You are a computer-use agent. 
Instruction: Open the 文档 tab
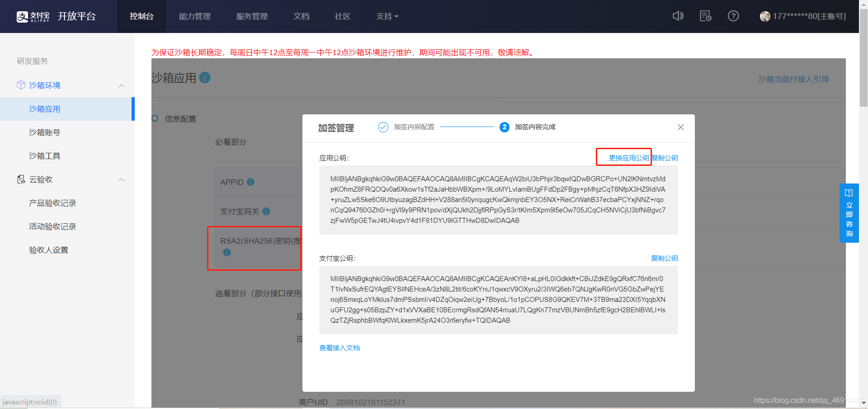tap(302, 16)
